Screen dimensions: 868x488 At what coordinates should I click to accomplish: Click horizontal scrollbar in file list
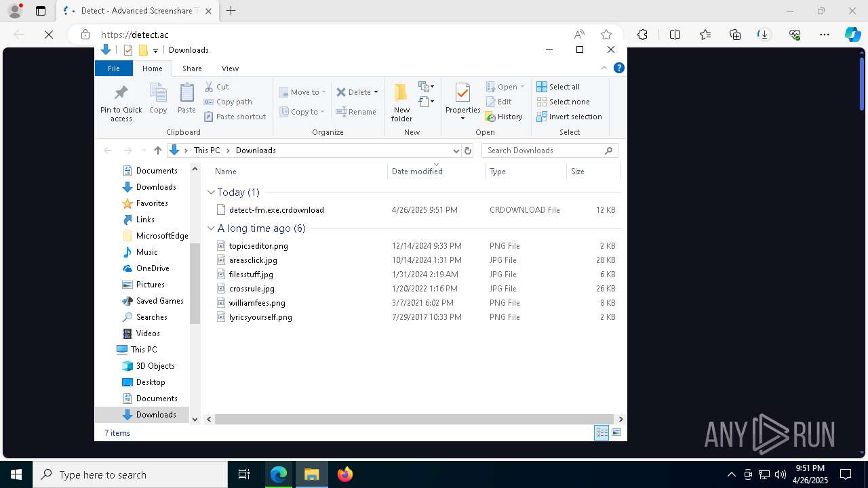[414, 419]
